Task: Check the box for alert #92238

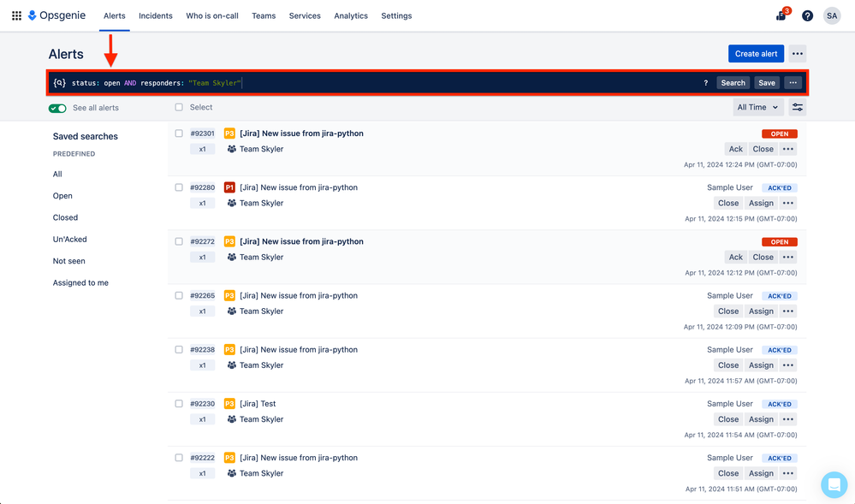Action: point(179,349)
